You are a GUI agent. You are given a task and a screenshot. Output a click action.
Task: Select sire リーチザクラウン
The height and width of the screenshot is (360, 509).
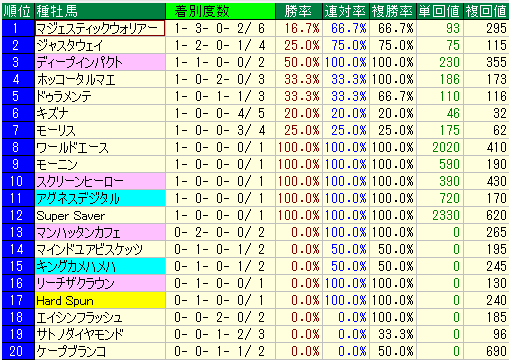pyautogui.click(x=100, y=283)
